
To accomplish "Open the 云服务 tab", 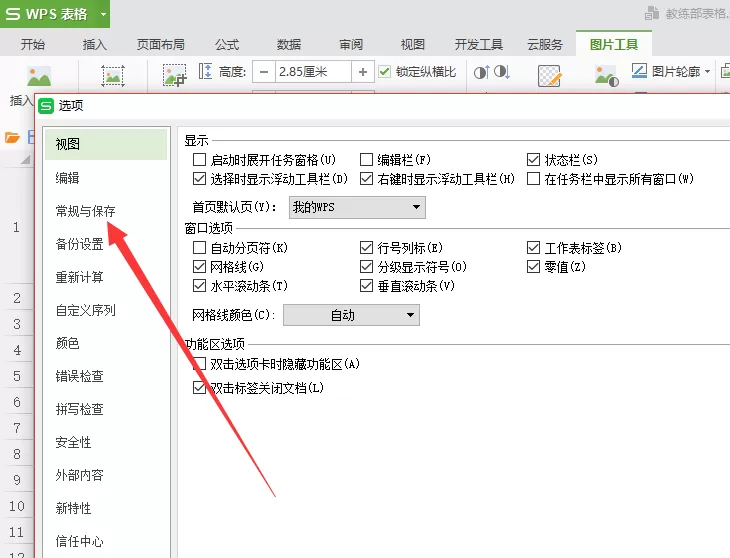I will pyautogui.click(x=545, y=45).
